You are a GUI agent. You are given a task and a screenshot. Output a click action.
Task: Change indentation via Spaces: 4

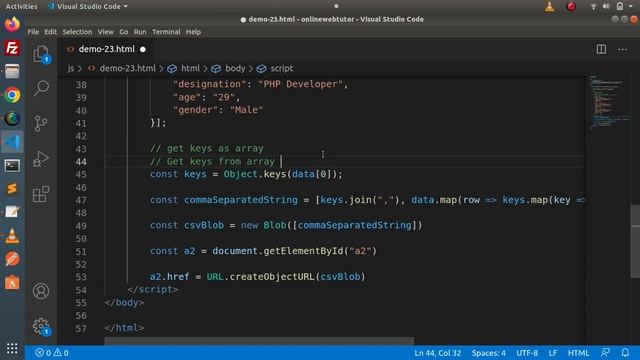[489, 353]
